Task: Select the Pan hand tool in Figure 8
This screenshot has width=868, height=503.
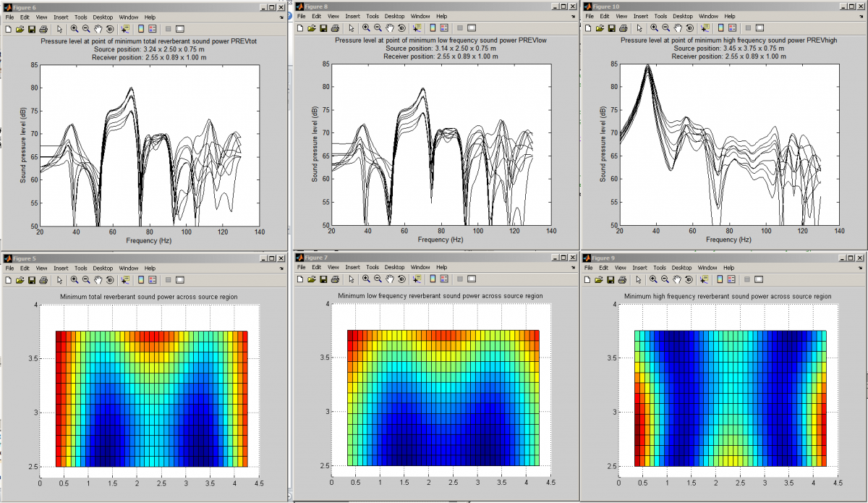Action: (x=389, y=28)
